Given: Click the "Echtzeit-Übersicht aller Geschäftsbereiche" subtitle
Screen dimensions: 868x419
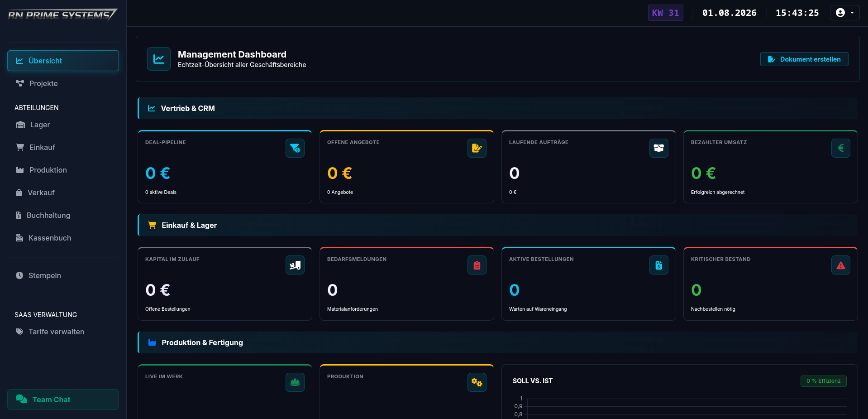Looking at the screenshot, I should point(242,65).
